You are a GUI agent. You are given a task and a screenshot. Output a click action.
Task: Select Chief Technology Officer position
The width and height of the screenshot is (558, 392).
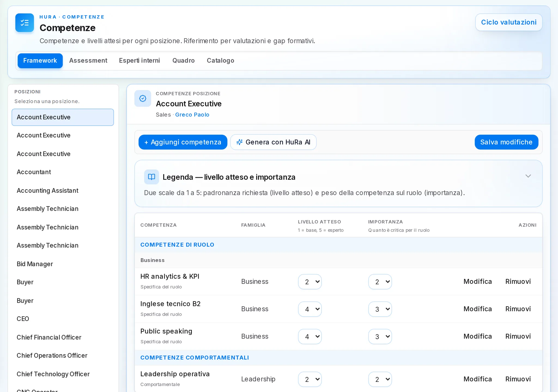63,374
